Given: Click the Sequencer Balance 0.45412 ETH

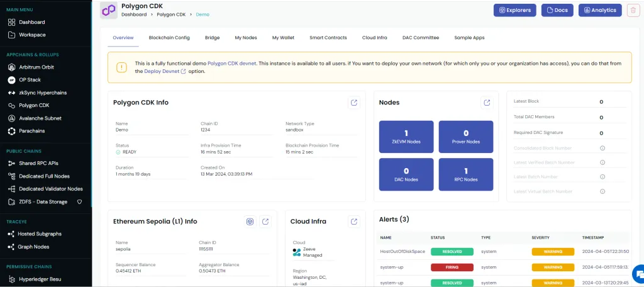Looking at the screenshot, I should click(x=130, y=271).
